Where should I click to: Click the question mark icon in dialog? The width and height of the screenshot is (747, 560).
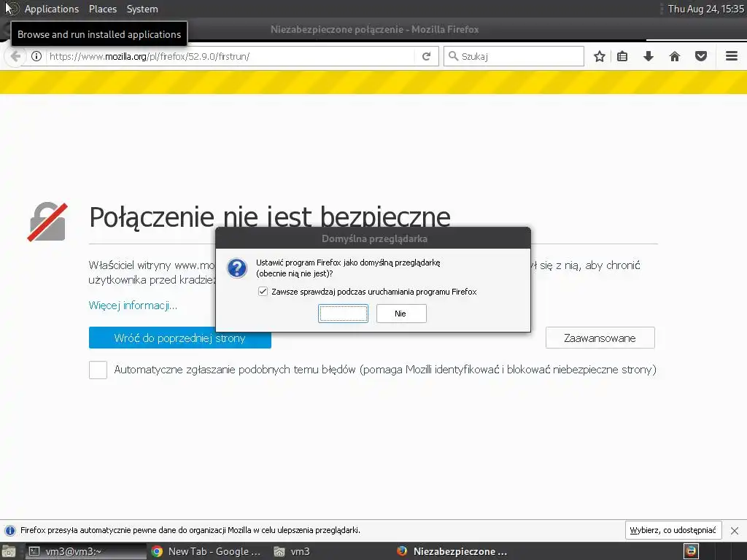point(237,268)
